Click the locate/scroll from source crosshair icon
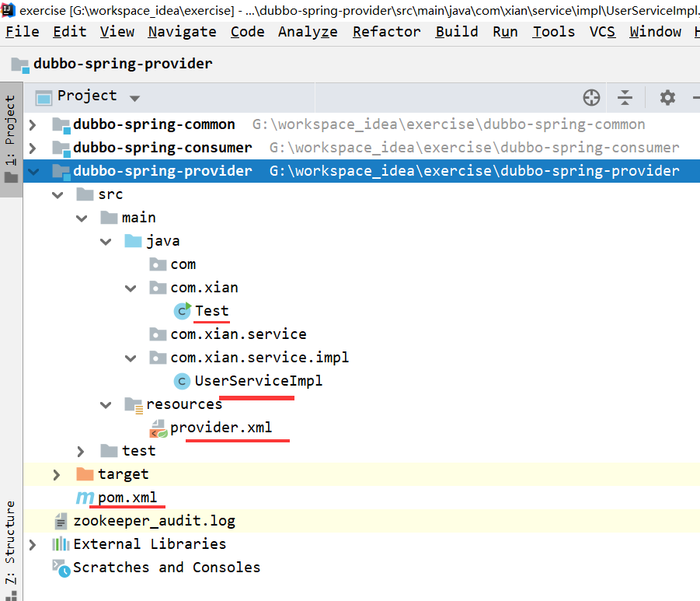This screenshot has width=700, height=601. coord(591,97)
